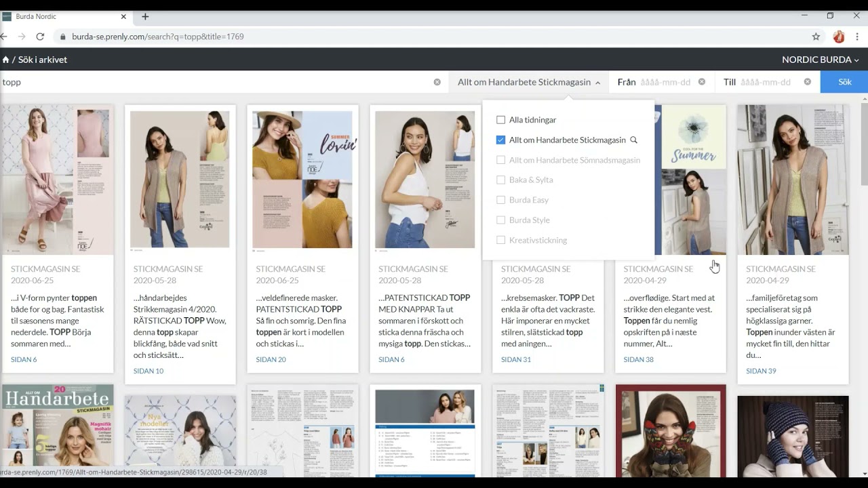Viewport: 868px width, 488px height.
Task: View the site padlock security info
Action: click(63, 37)
